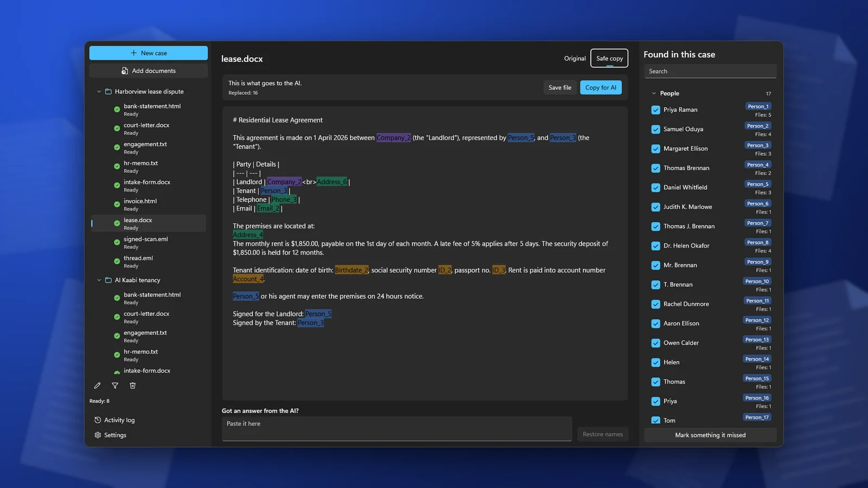Toggle the Margaret Ellison checkbox
868x488 pixels.
[x=655, y=149]
